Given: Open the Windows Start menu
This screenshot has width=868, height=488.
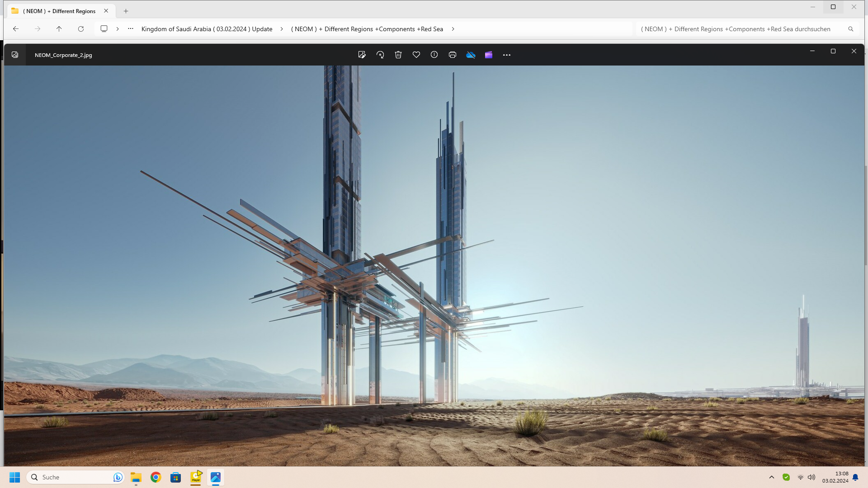Looking at the screenshot, I should 15,477.
